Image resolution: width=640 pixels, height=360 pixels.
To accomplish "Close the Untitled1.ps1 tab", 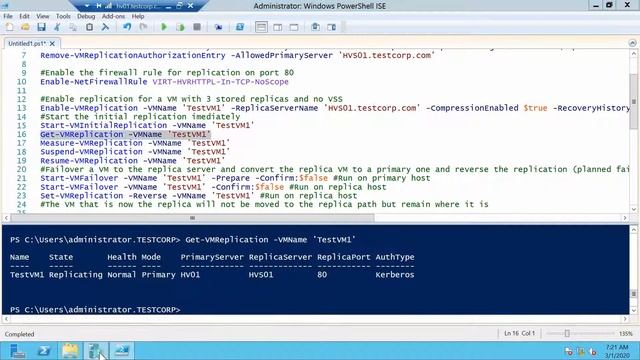I will (x=52, y=43).
